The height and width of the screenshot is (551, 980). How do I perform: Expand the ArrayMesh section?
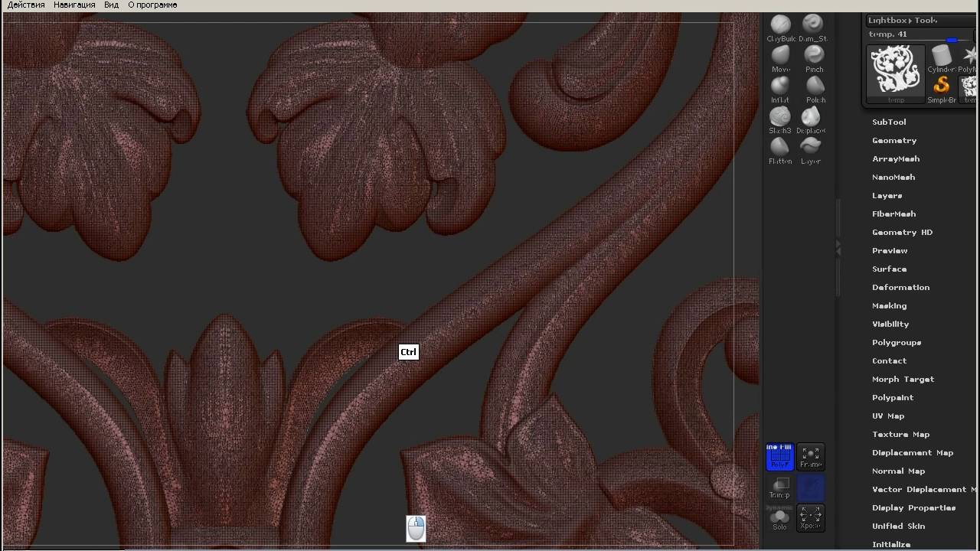pos(896,159)
